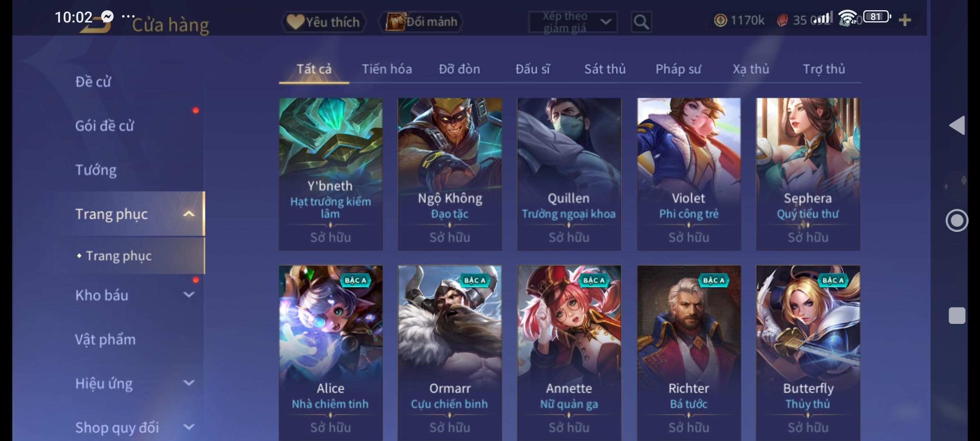Image resolution: width=980 pixels, height=441 pixels.
Task: Open Yêu thích heart favorites
Action: click(323, 22)
